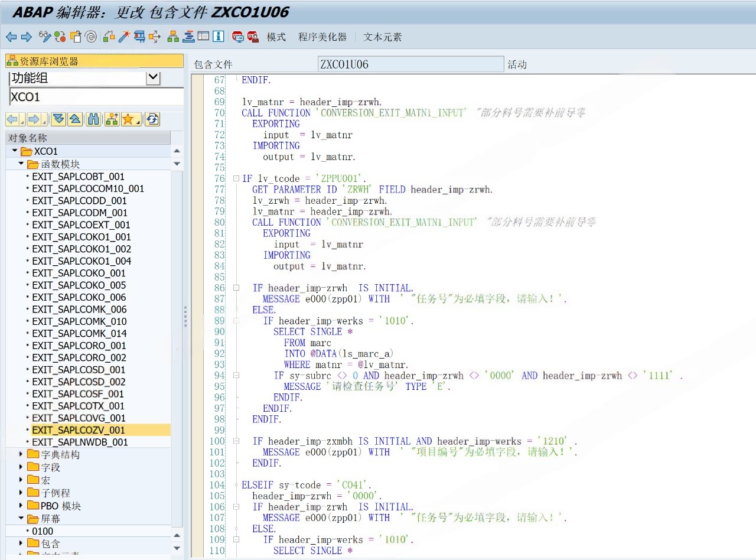Collapse all nodes in the object tree
The width and height of the screenshot is (756, 560).
pyautogui.click(x=75, y=119)
